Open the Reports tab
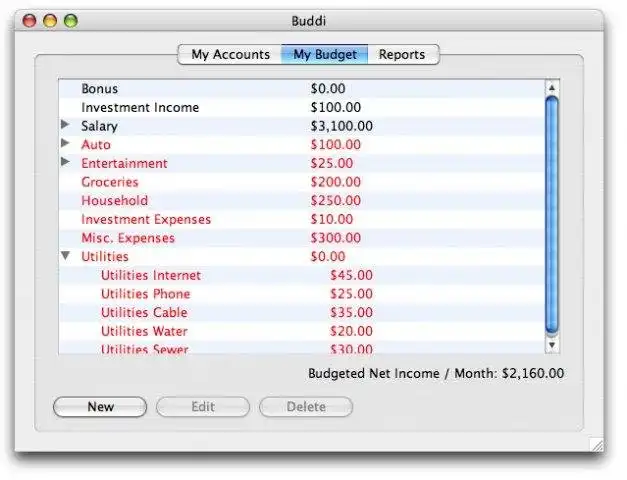The height and width of the screenshot is (480, 627). [402, 54]
